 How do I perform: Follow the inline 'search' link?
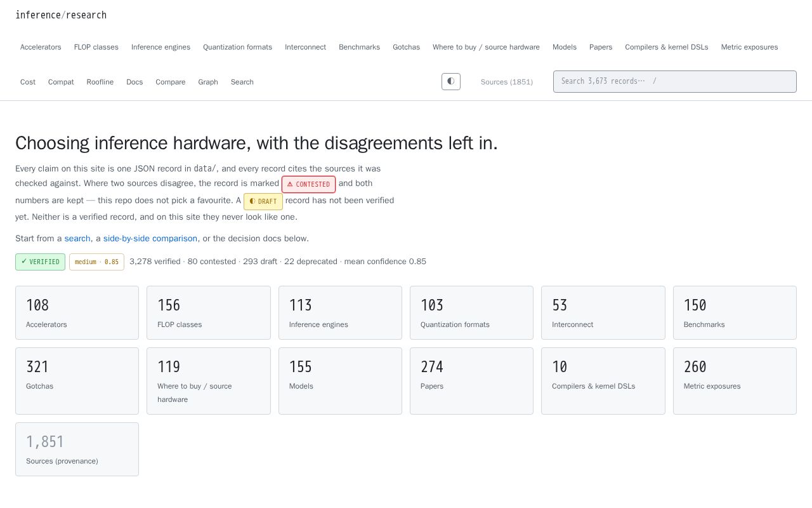[77, 239]
